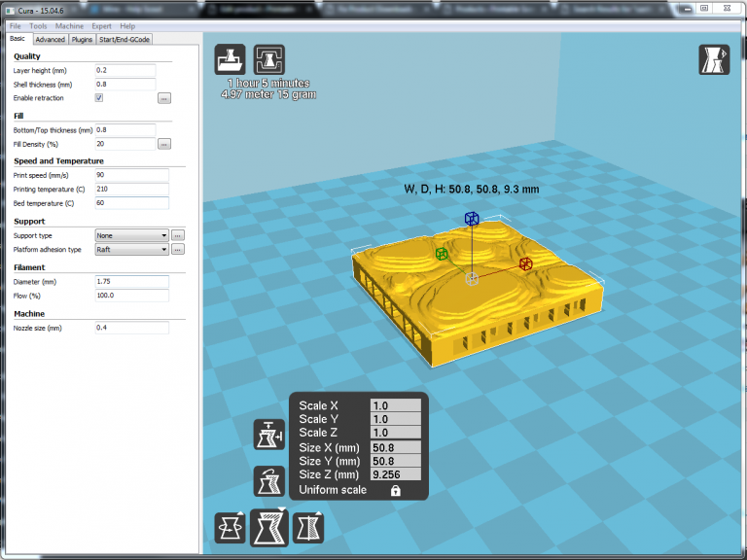Open the Support type dropdown

pos(131,235)
